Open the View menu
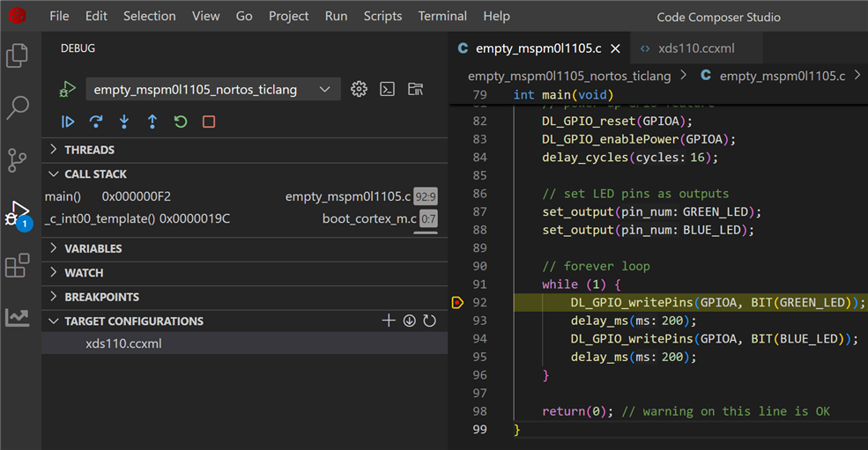 205,16
